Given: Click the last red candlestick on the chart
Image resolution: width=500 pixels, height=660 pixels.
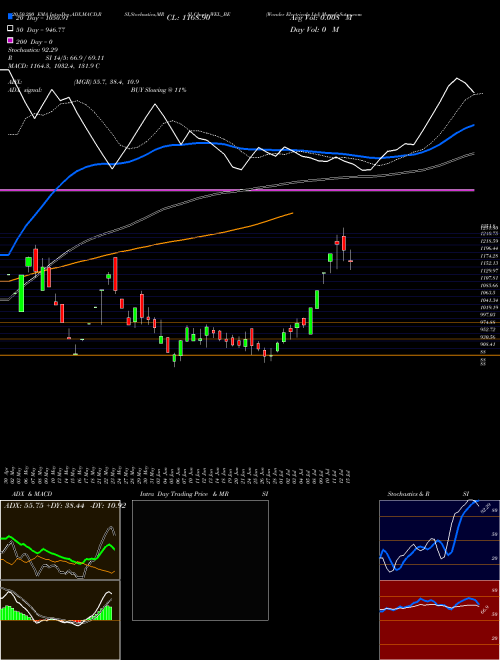Looking at the screenshot, I should coord(351,261).
